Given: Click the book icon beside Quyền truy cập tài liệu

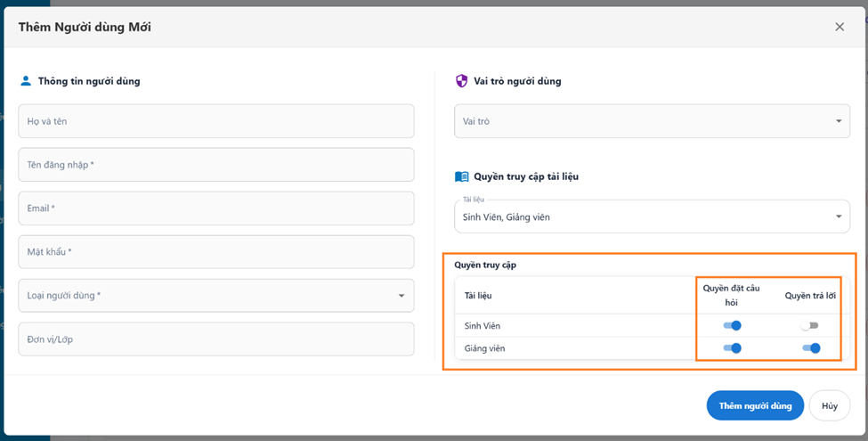Looking at the screenshot, I should click(x=461, y=176).
